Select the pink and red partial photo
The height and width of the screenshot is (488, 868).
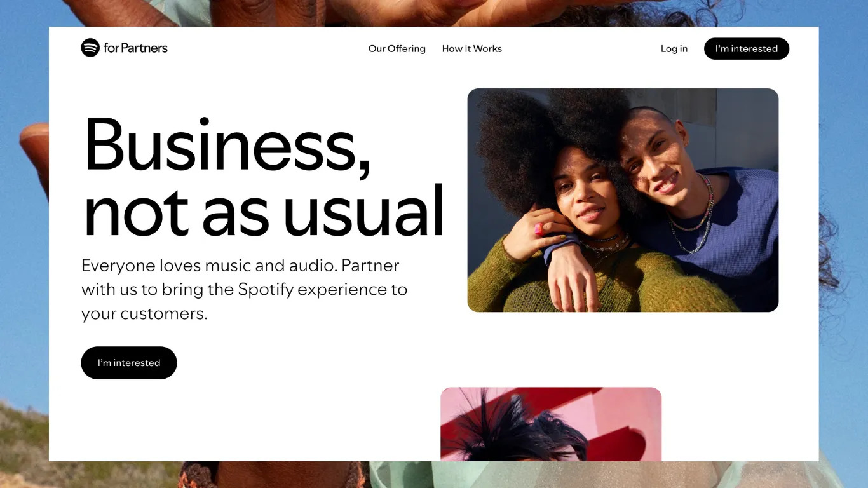tap(551, 424)
